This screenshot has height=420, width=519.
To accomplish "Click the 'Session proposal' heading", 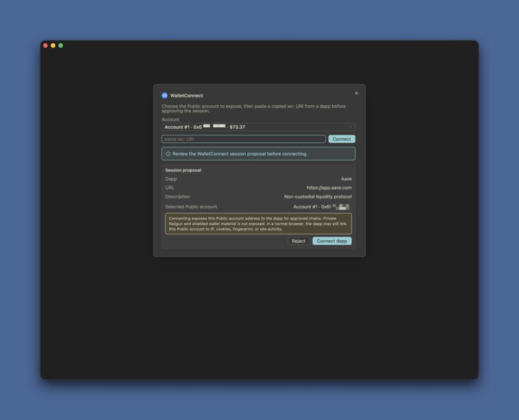I will [183, 170].
